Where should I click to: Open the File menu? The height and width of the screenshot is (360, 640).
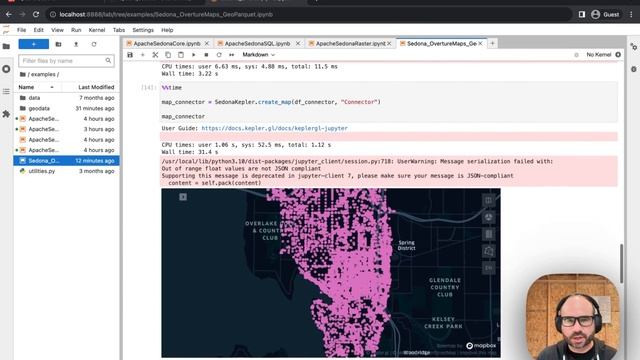pyautogui.click(x=22, y=30)
